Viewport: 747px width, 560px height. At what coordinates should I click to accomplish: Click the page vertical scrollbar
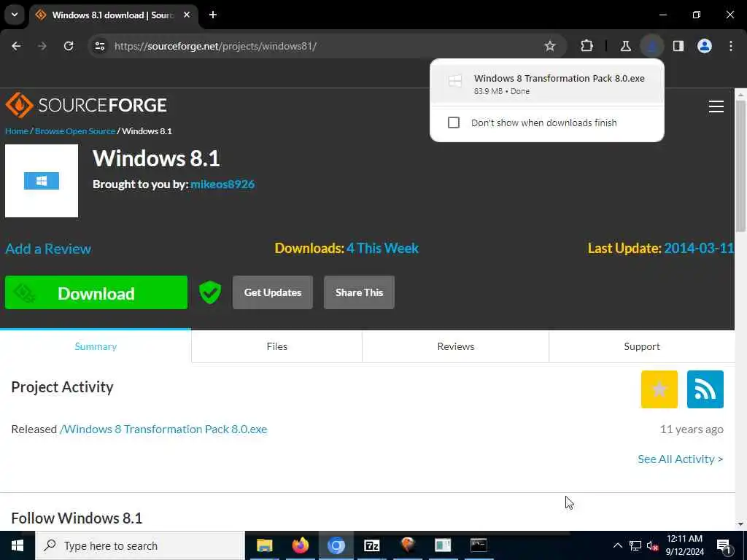pyautogui.click(x=741, y=167)
